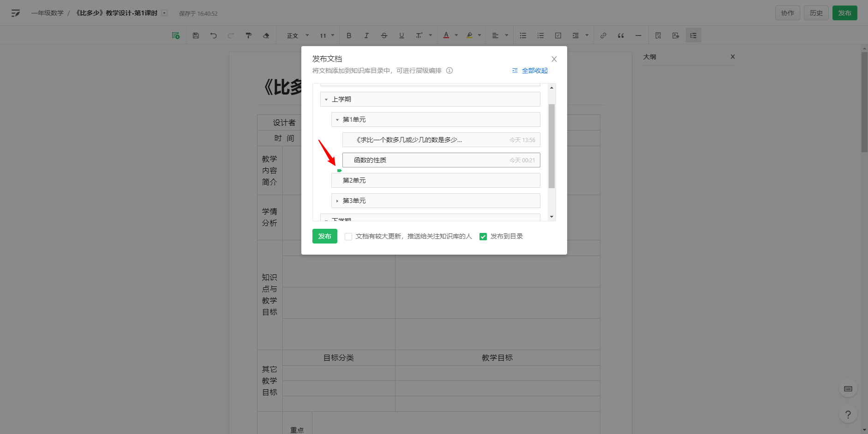Insert a horizontal divider line
The width and height of the screenshot is (868, 434).
click(638, 36)
